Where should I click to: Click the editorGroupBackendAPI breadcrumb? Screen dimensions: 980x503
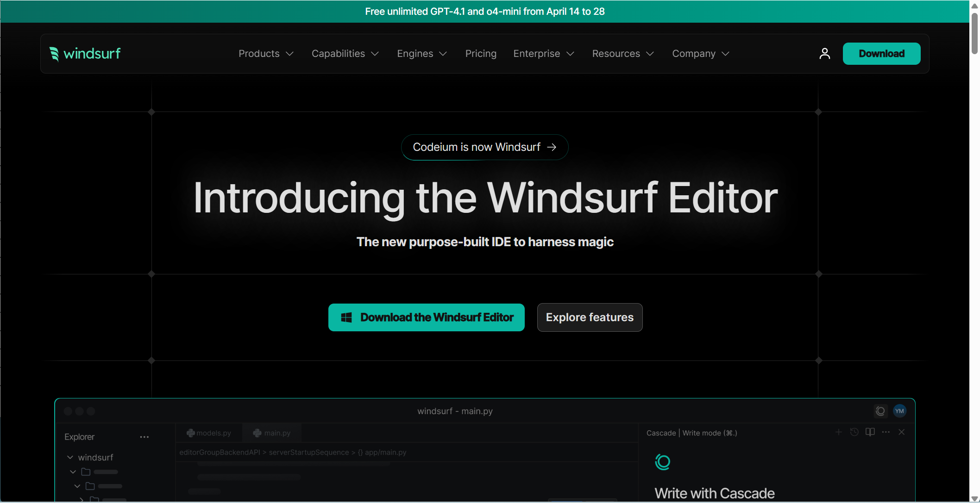point(220,453)
